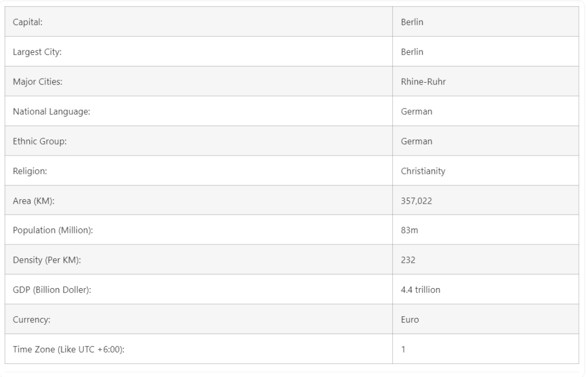This screenshot has width=588, height=377.
Task: Click the 232 density value
Action: pyautogui.click(x=408, y=260)
